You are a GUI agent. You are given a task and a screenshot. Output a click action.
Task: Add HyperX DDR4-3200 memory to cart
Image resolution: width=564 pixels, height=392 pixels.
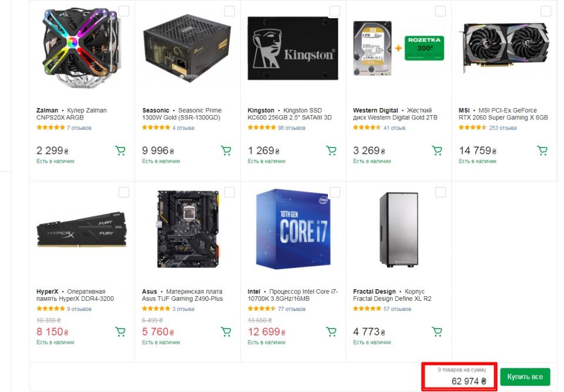coord(120,332)
